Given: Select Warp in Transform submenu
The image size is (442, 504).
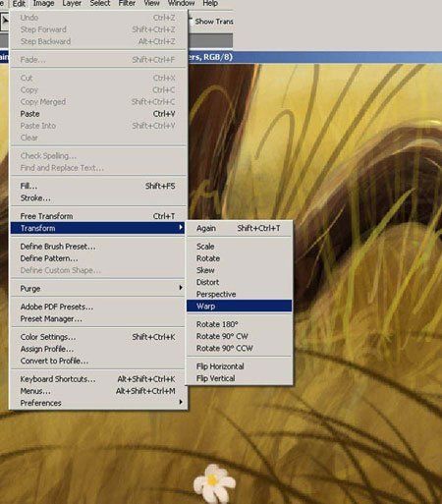Looking at the screenshot, I should 239,307.
